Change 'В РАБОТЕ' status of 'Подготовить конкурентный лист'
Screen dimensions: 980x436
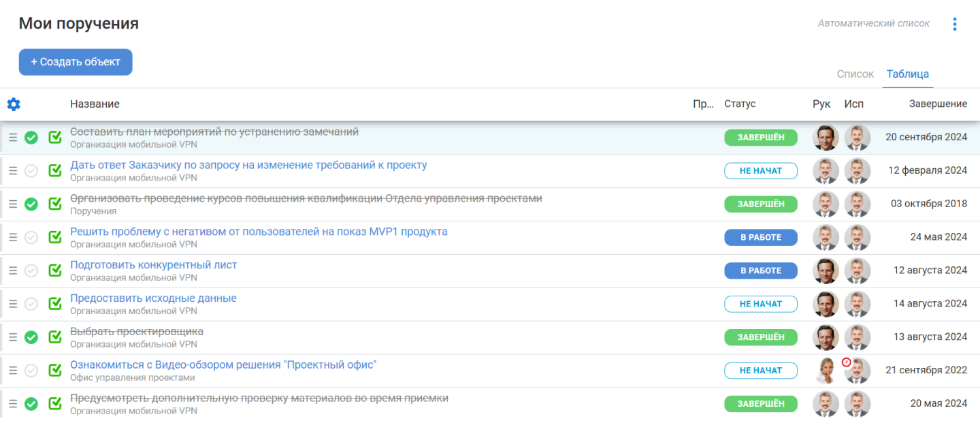point(760,270)
